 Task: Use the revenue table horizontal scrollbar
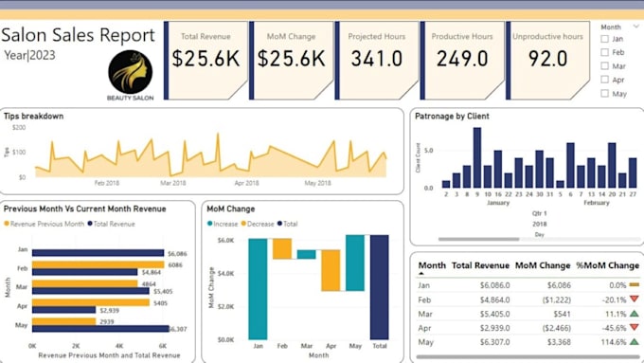pyautogui.click(x=528, y=357)
